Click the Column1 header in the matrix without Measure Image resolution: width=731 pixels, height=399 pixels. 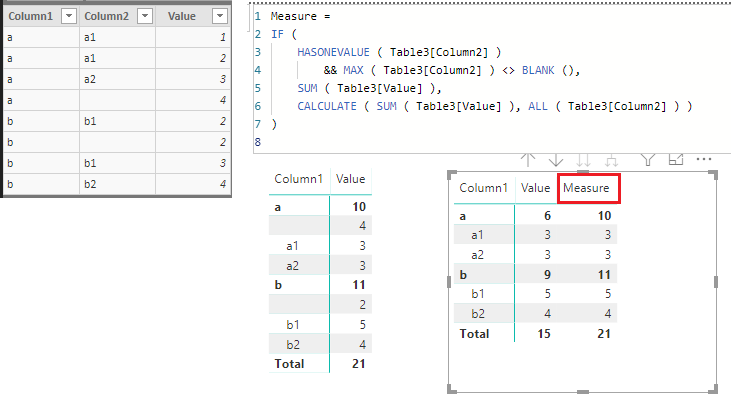pos(298,179)
